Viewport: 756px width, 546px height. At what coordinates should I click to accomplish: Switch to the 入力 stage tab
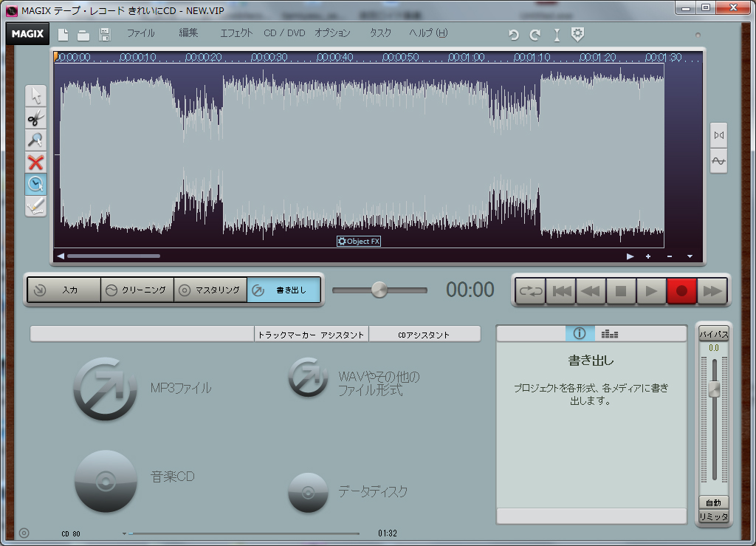click(64, 290)
